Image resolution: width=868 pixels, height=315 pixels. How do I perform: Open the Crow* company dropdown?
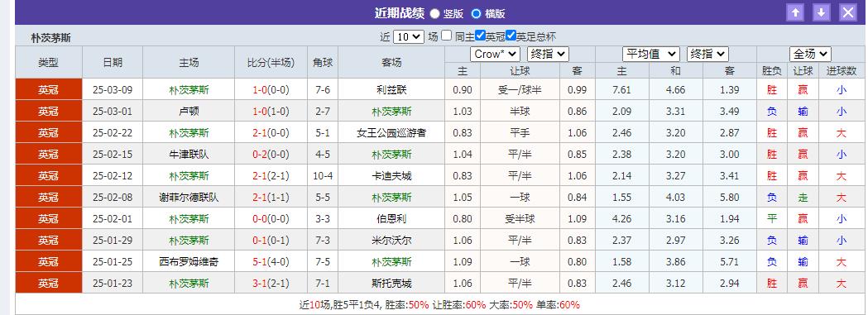pos(495,55)
